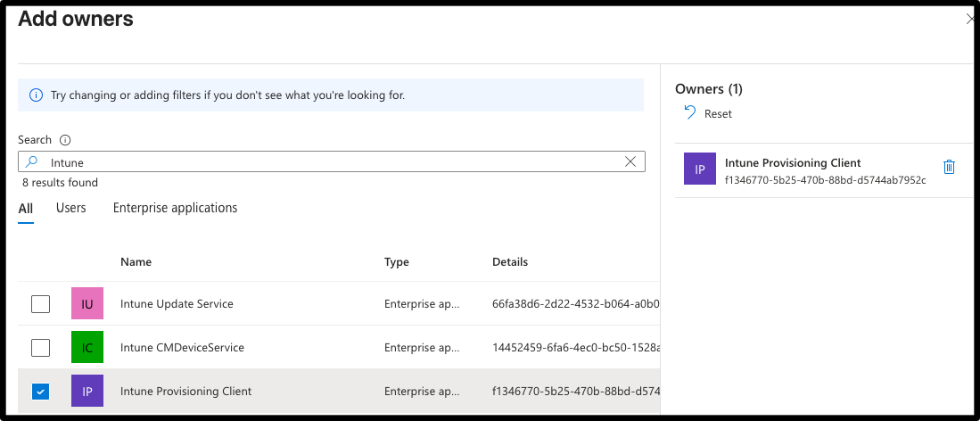This screenshot has width=980, height=421.
Task: Click the Owners (1) heading
Action: click(709, 89)
